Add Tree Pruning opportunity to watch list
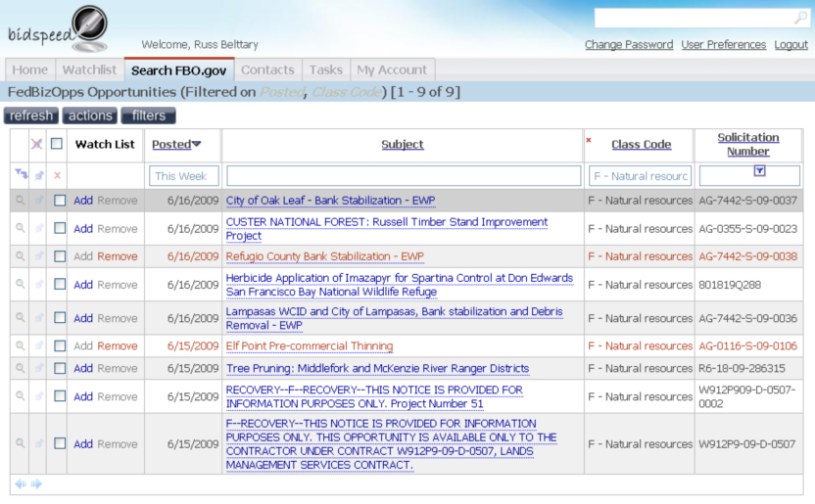Image resolution: width=815 pixels, height=504 pixels. coord(83,369)
